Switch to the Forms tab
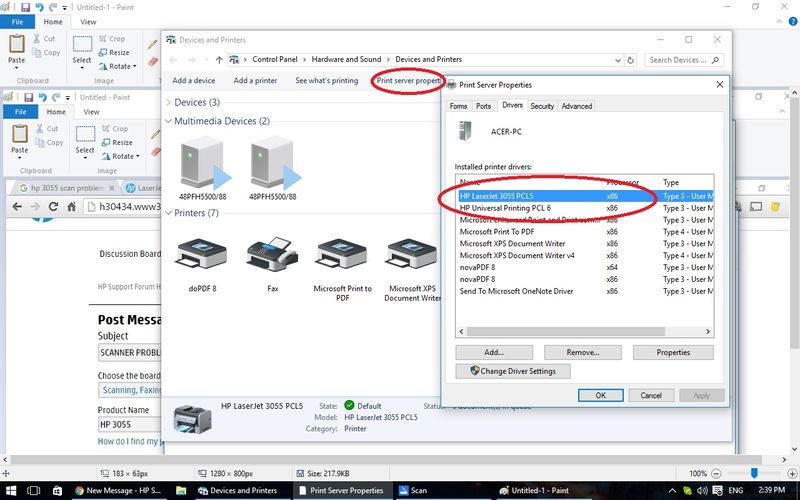 pos(458,106)
